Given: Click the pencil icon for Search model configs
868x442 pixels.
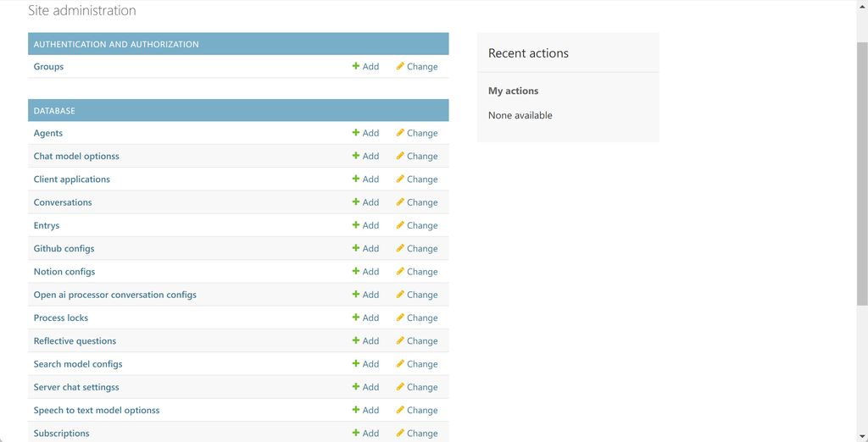Looking at the screenshot, I should tap(400, 364).
